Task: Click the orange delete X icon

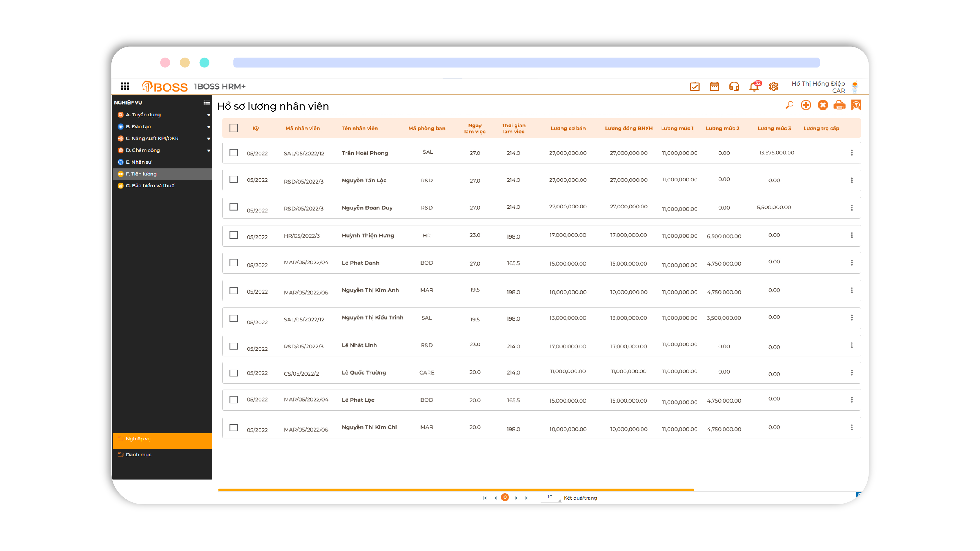Action: coord(823,105)
